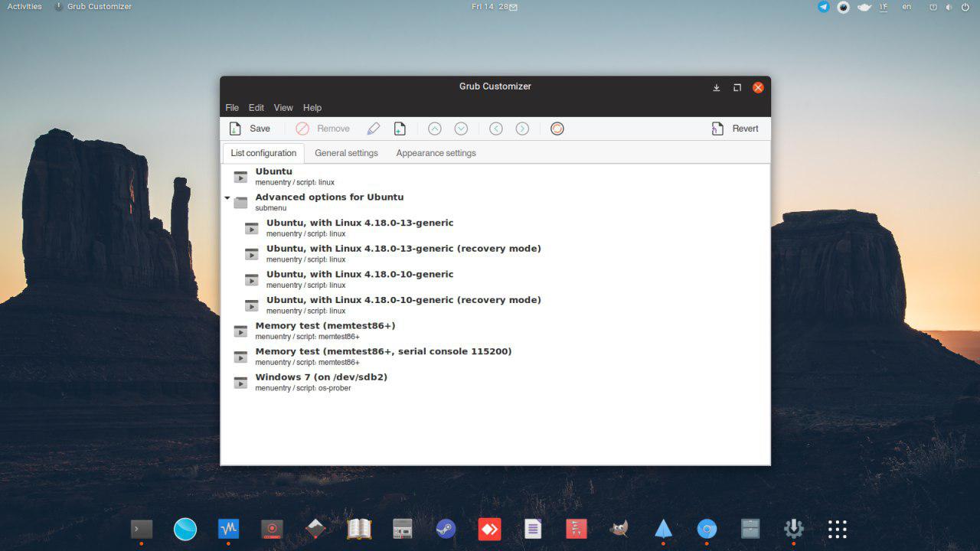Open the View menu
The image size is (980, 551).
[x=283, y=108]
